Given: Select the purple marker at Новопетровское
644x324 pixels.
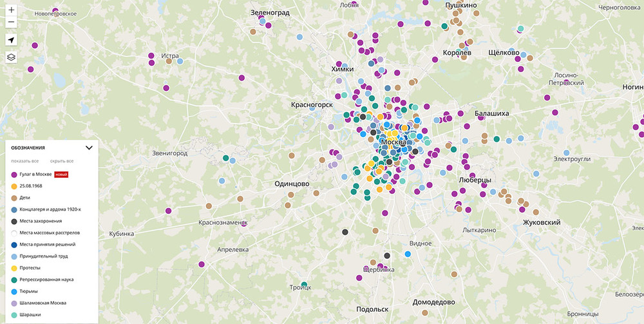Looking at the screenshot, I should [55, 11].
